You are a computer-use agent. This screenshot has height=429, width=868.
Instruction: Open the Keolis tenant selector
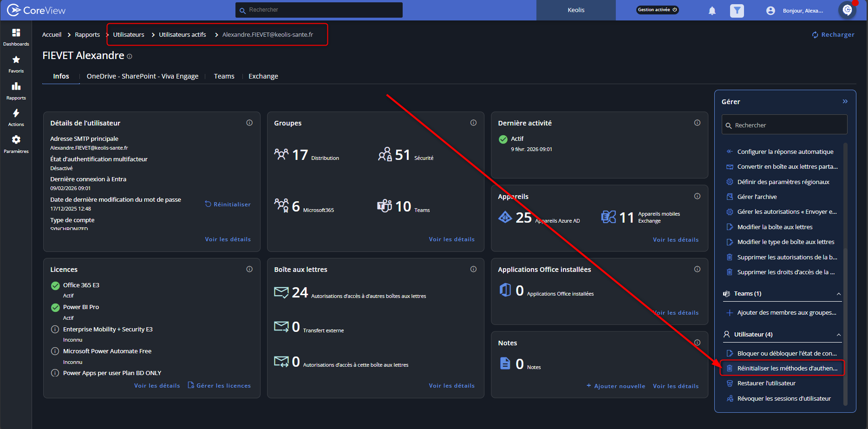576,10
